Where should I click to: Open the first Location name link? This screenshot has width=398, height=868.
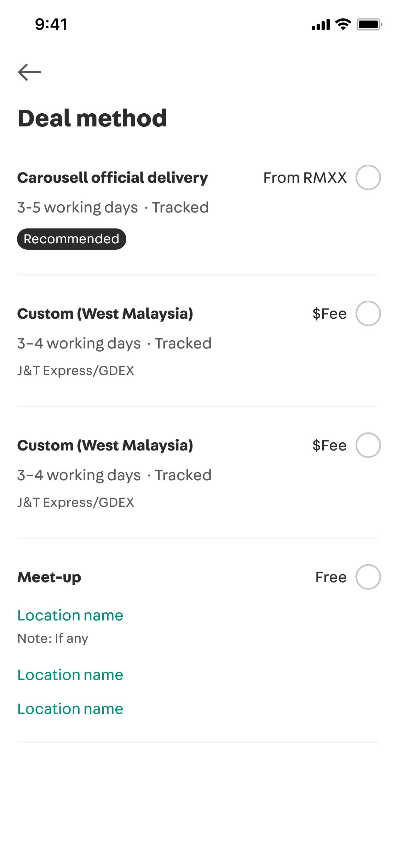[70, 615]
